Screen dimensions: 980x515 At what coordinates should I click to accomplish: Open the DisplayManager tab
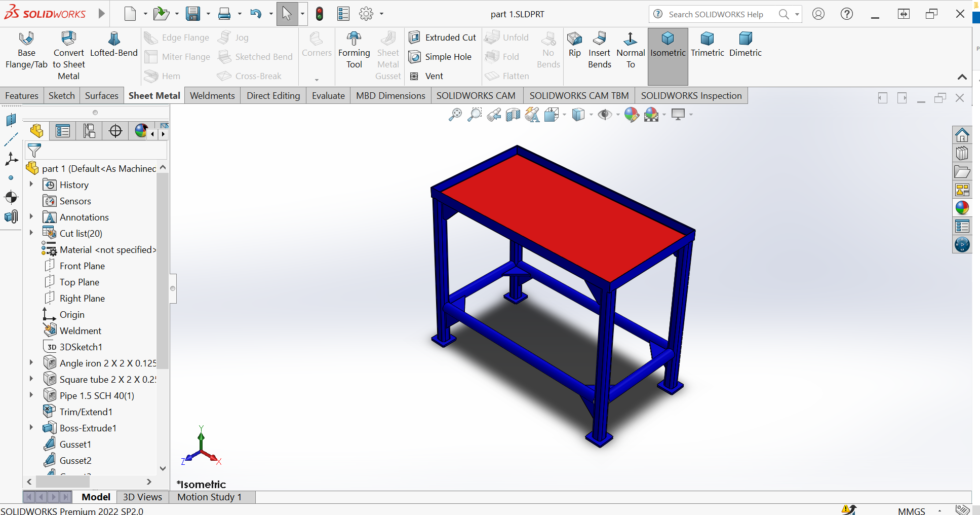pyautogui.click(x=141, y=131)
